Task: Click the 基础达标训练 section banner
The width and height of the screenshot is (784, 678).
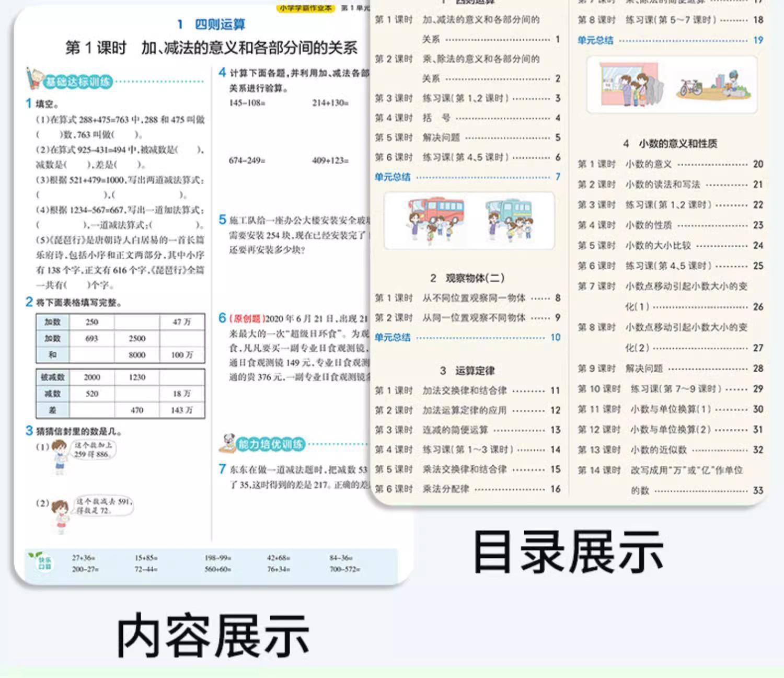Action: pyautogui.click(x=78, y=82)
